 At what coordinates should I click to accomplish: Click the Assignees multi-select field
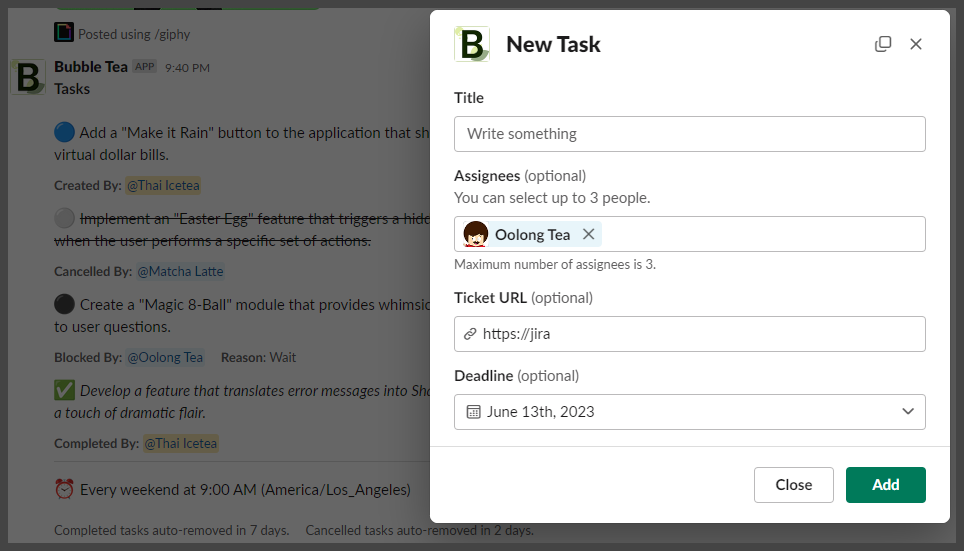click(690, 234)
